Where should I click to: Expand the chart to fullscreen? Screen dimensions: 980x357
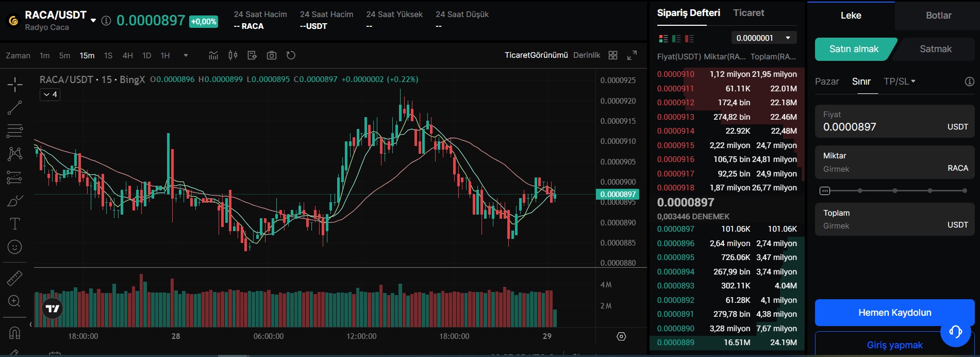point(632,55)
